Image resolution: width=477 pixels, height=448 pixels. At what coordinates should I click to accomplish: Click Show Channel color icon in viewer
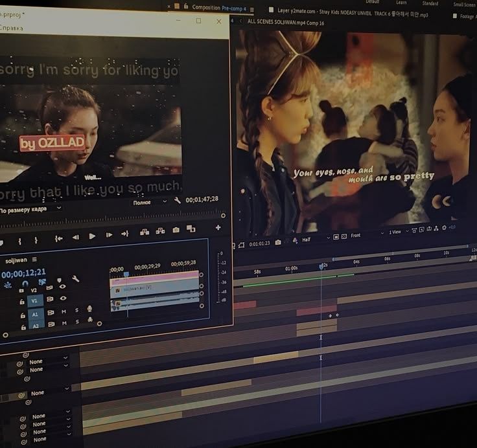[x=295, y=241]
